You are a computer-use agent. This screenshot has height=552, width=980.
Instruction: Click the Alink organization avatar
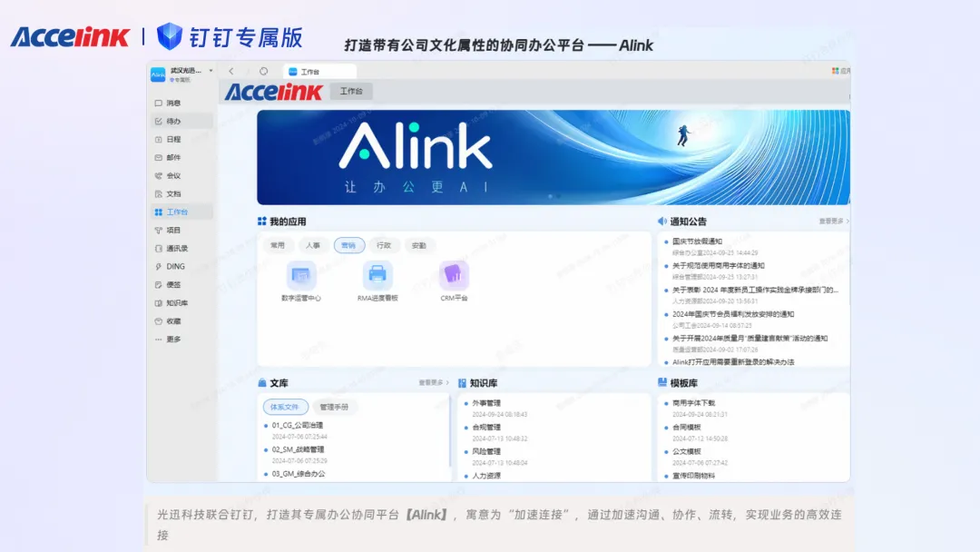pyautogui.click(x=158, y=74)
